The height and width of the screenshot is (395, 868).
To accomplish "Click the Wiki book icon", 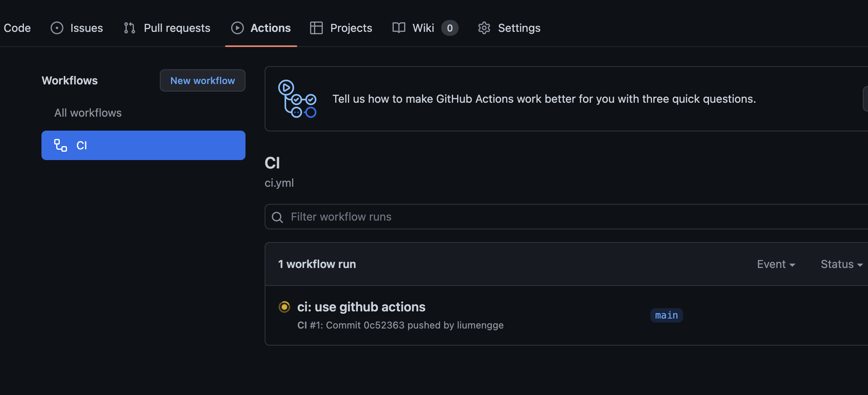I will [x=399, y=28].
